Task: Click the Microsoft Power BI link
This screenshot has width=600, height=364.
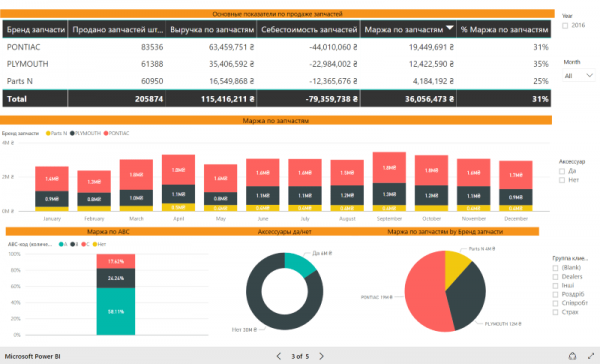Action: (x=33, y=356)
